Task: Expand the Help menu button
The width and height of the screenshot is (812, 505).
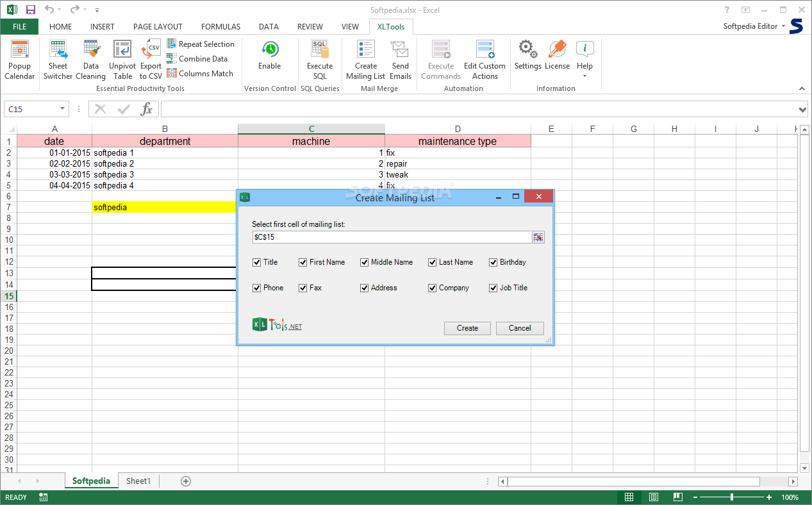Action: click(x=584, y=60)
